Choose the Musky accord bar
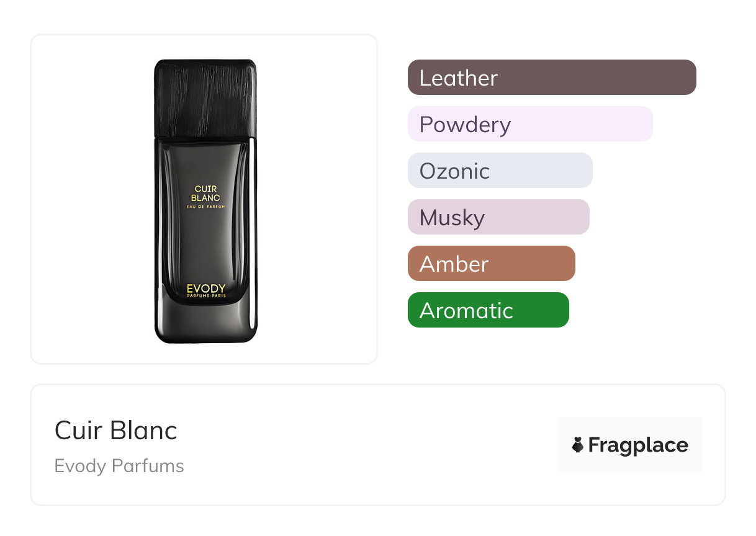 (x=498, y=217)
